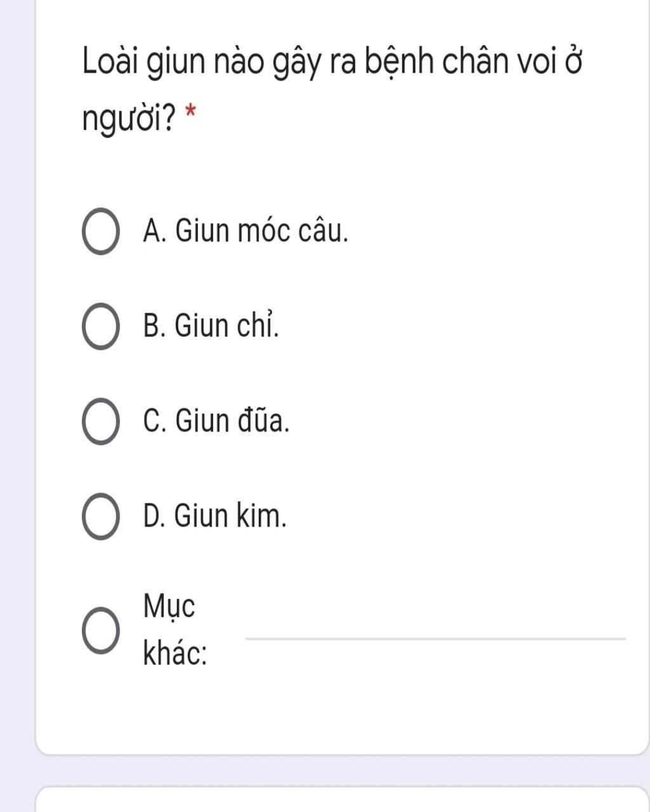Viewport: 650px width, 812px height.
Task: Select the radio circle for option A
Action: pyautogui.click(x=100, y=232)
